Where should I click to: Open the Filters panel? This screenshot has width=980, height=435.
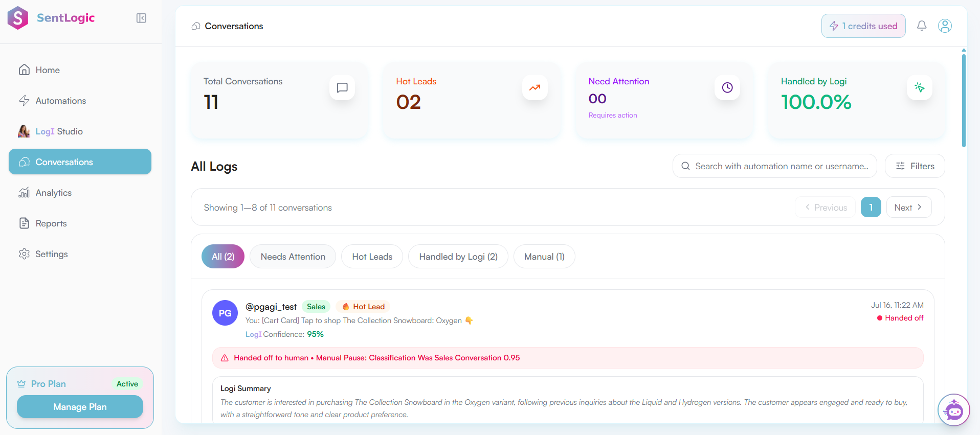tap(915, 166)
